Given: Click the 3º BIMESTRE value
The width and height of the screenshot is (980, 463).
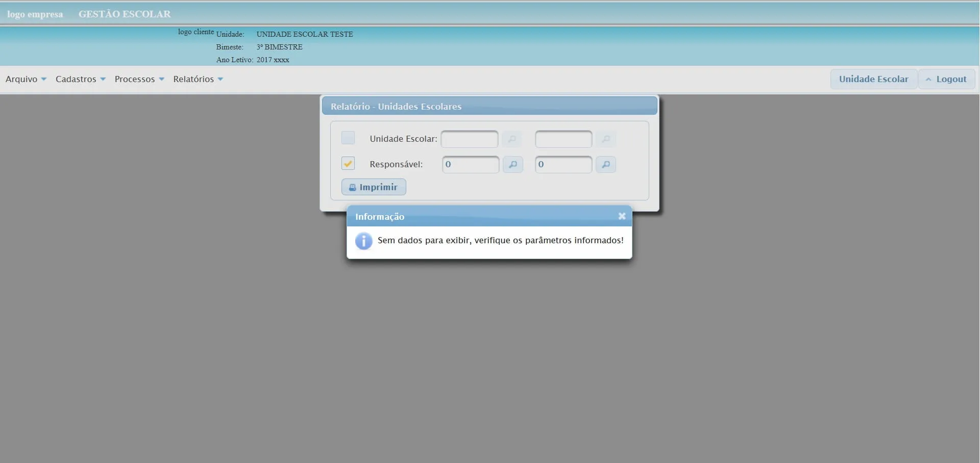Looking at the screenshot, I should [280, 47].
